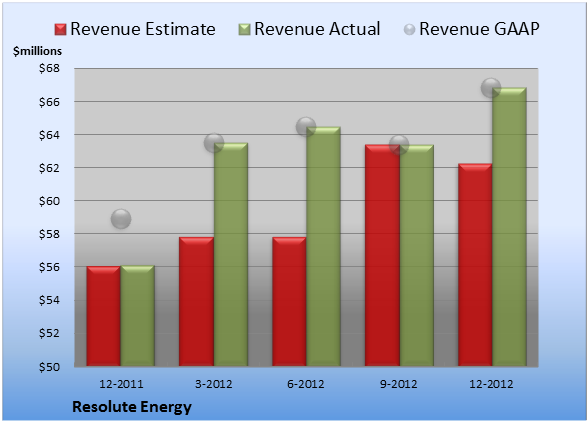Select the red estimate bar for 3-2012
Image resolution: width=588 pixels, height=422 pixels.
pyautogui.click(x=196, y=302)
